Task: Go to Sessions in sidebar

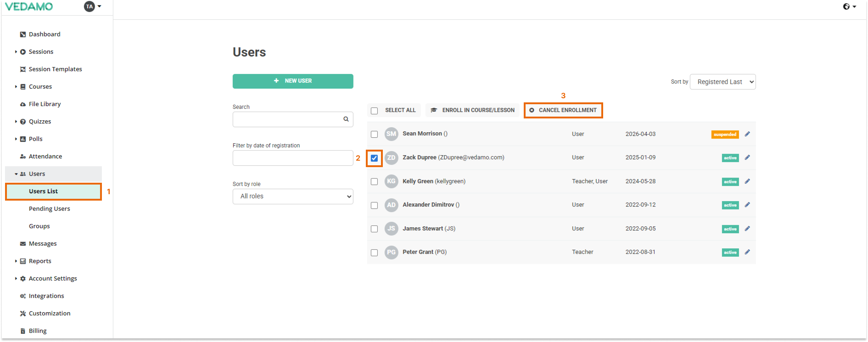Action: [x=41, y=52]
